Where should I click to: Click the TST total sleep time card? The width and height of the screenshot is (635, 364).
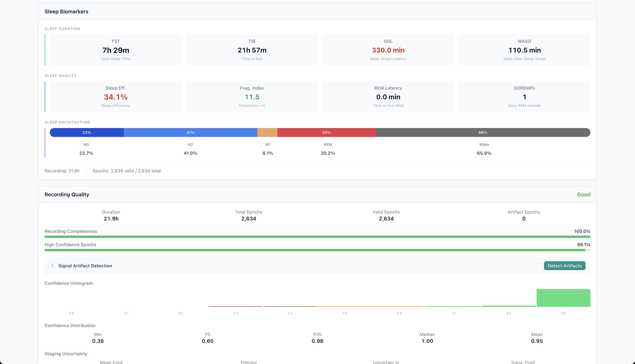click(x=116, y=50)
